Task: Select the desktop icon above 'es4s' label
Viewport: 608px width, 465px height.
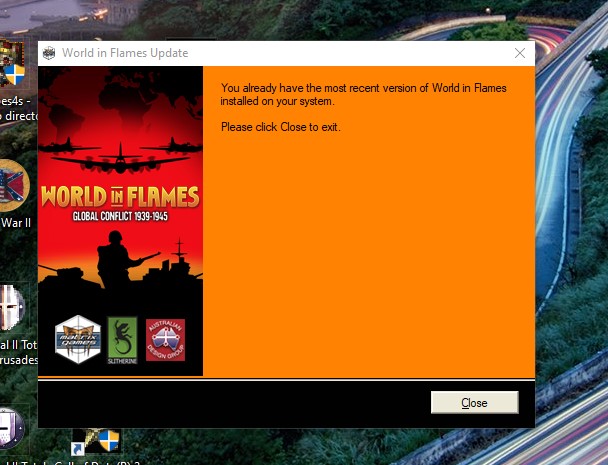Action: click(x=12, y=63)
